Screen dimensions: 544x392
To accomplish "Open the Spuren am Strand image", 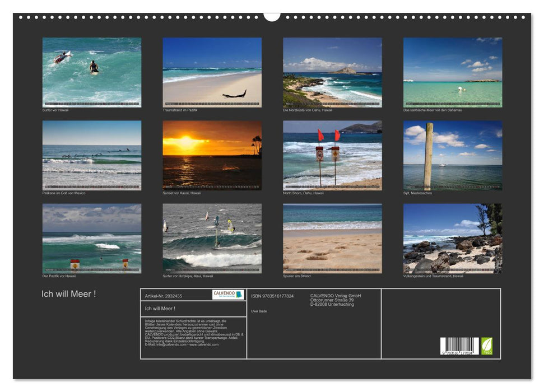I will coord(332,238).
